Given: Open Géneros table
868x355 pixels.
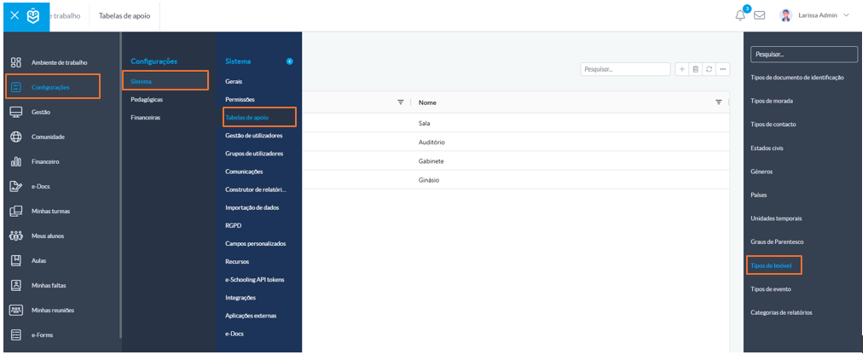Looking at the screenshot, I should [761, 172].
